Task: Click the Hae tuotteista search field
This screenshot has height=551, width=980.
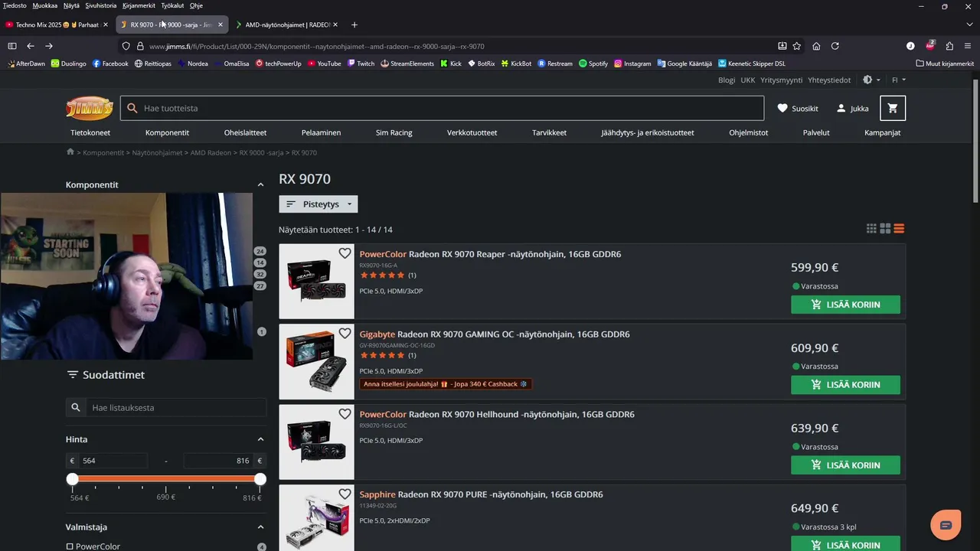Action: (442, 109)
